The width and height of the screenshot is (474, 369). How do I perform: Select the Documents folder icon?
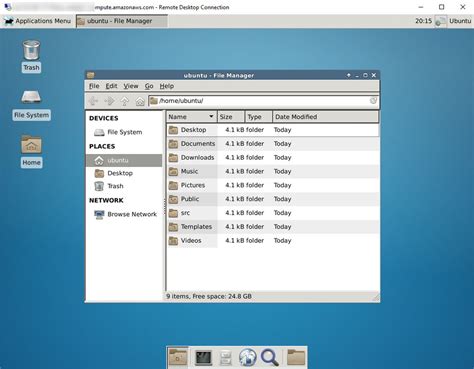[x=173, y=144]
